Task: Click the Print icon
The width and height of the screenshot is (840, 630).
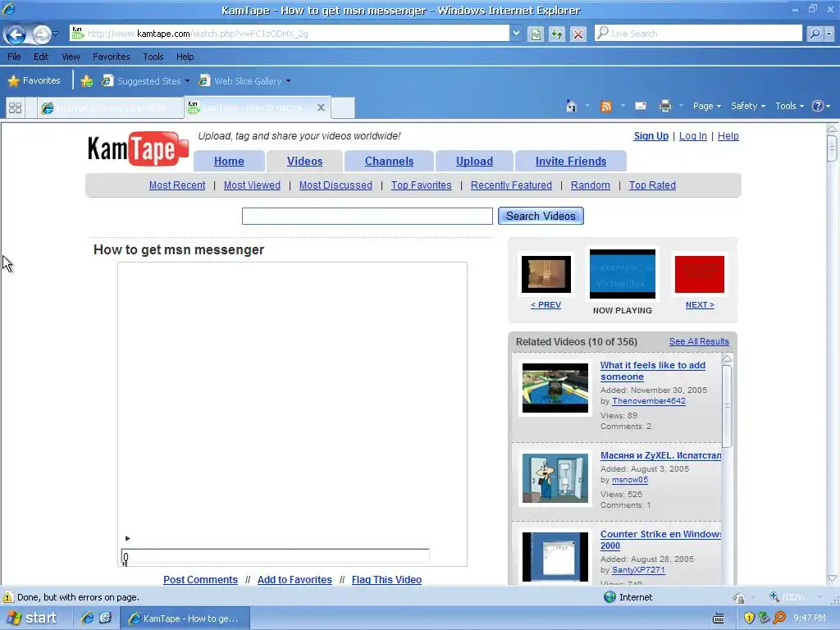Action: [664, 106]
